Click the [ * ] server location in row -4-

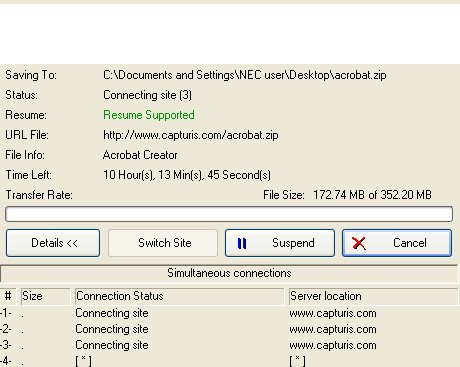click(x=297, y=361)
